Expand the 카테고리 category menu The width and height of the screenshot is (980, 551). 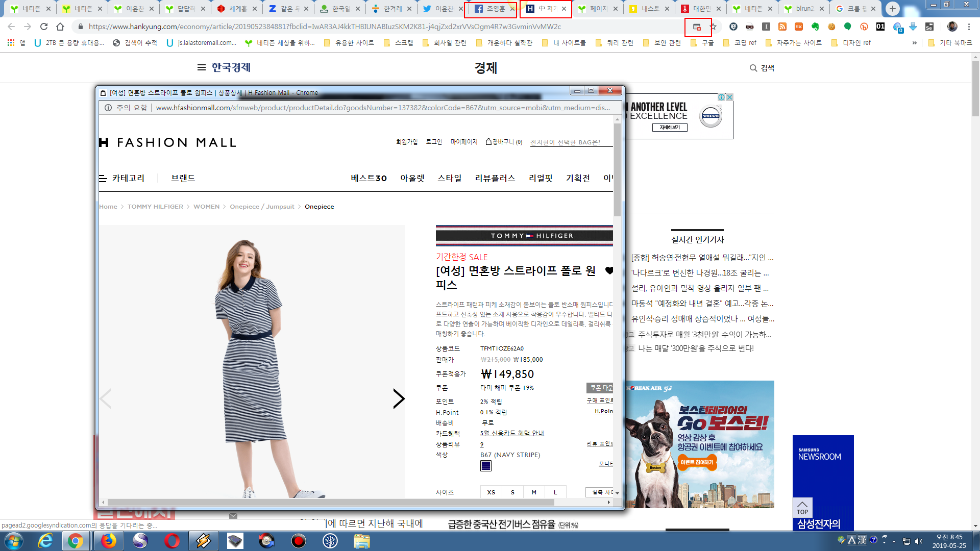[x=121, y=178]
